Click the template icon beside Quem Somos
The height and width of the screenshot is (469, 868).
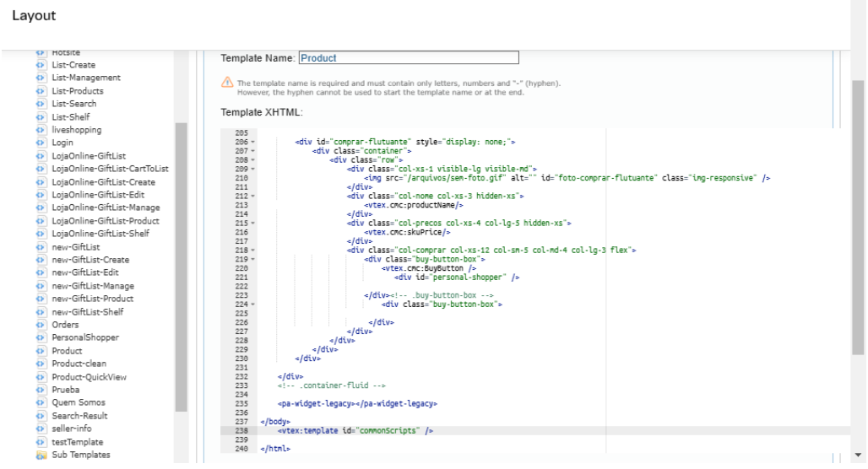pyautogui.click(x=41, y=402)
